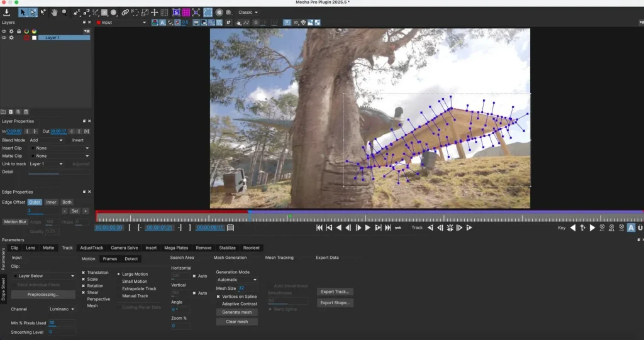
Task: Click the Attach Layer link tool
Action: [125, 13]
